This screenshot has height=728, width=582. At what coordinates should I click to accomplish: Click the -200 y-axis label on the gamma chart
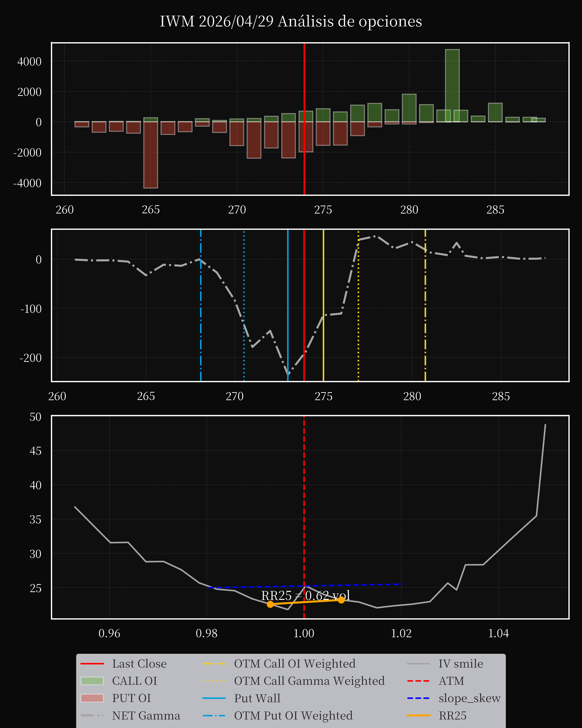[31, 358]
